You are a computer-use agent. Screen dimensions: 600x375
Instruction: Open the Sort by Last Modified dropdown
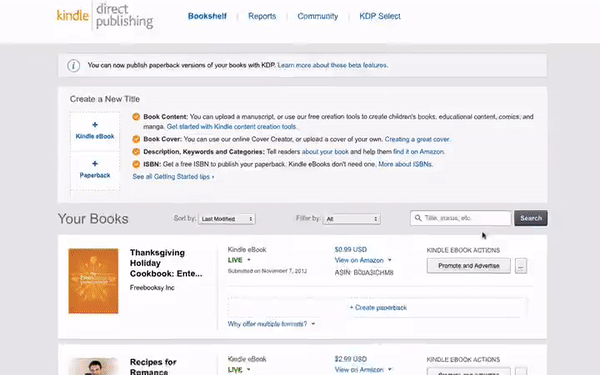(x=227, y=219)
